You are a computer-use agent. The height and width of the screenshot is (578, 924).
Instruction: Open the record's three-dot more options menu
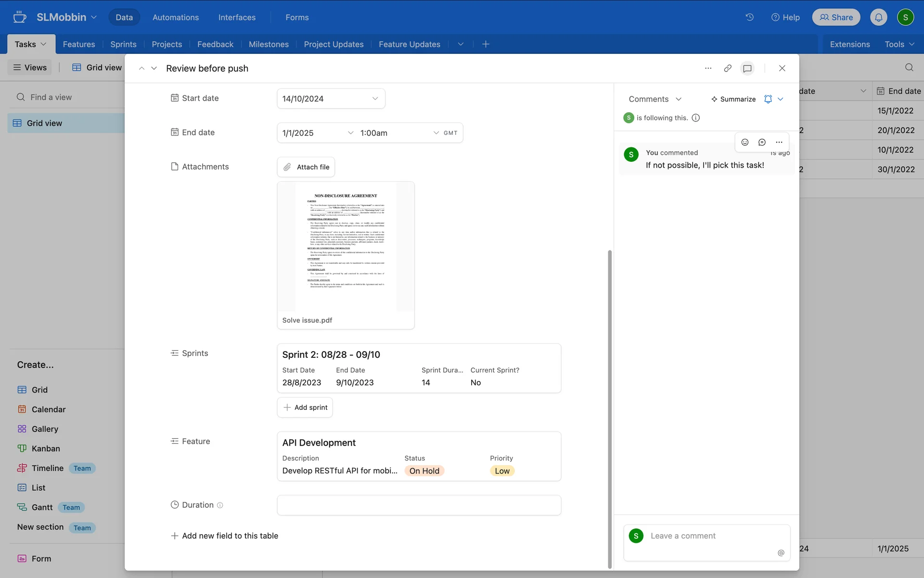(x=708, y=68)
